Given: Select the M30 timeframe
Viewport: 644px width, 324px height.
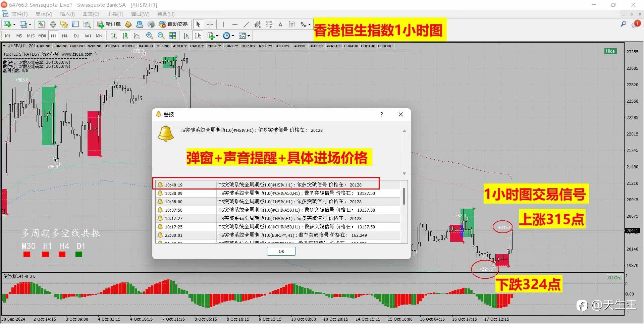Looking at the screenshot, I should (42, 36).
